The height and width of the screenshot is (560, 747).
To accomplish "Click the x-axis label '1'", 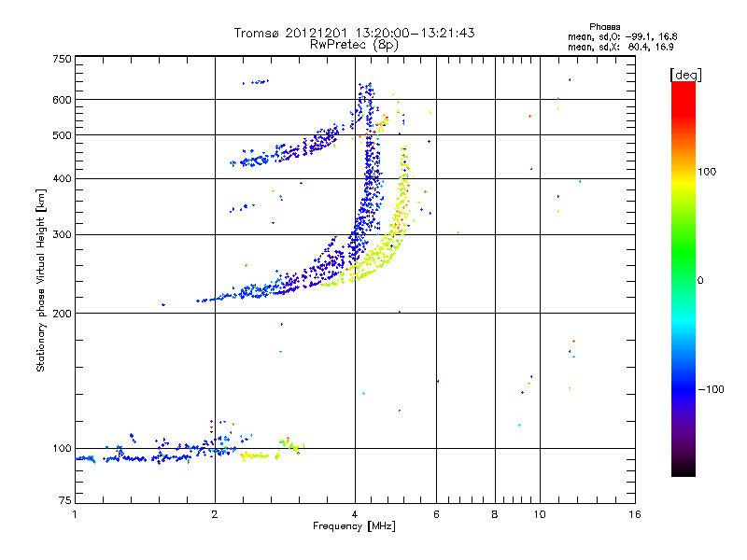I will coord(75,514).
